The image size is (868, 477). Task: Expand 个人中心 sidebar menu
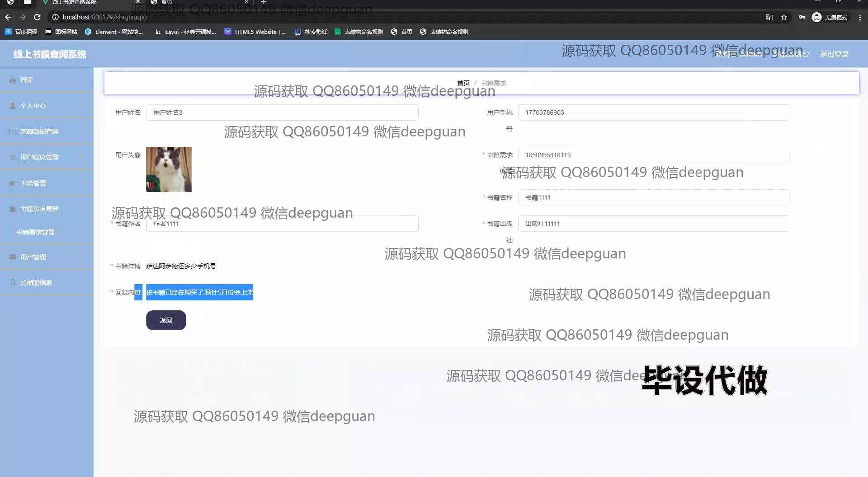47,106
